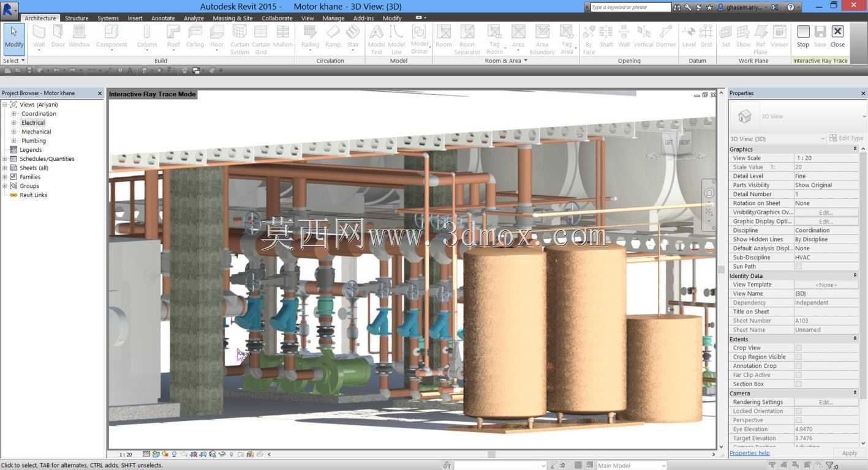Open the Component tool
Screen dimensions: 868x470
point(111,37)
